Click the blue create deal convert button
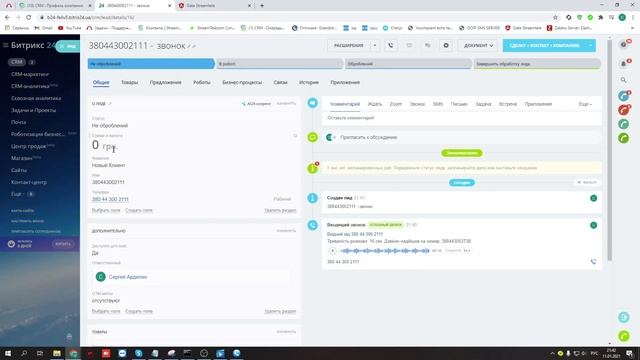 pyautogui.click(x=544, y=46)
